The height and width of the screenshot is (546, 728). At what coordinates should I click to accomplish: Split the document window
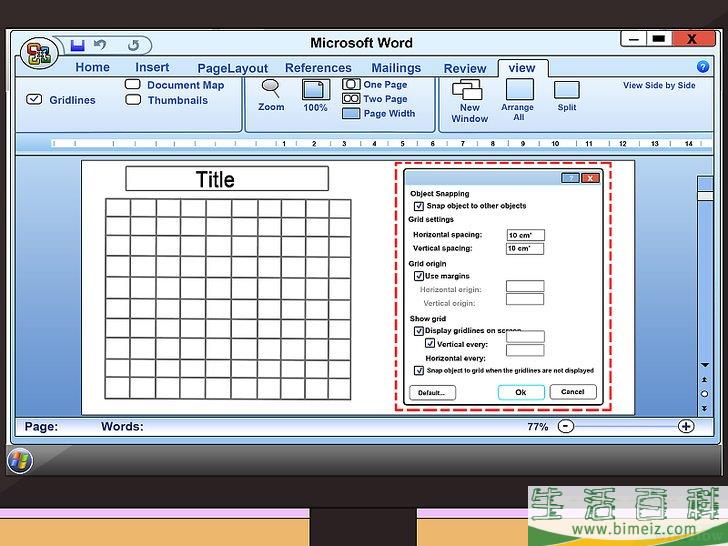click(566, 90)
